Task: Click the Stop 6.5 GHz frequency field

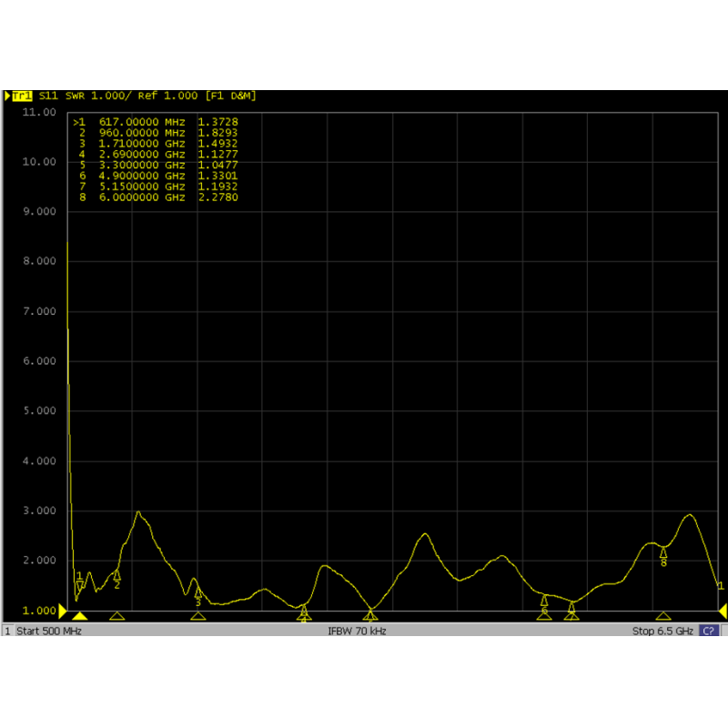Action: [662, 631]
